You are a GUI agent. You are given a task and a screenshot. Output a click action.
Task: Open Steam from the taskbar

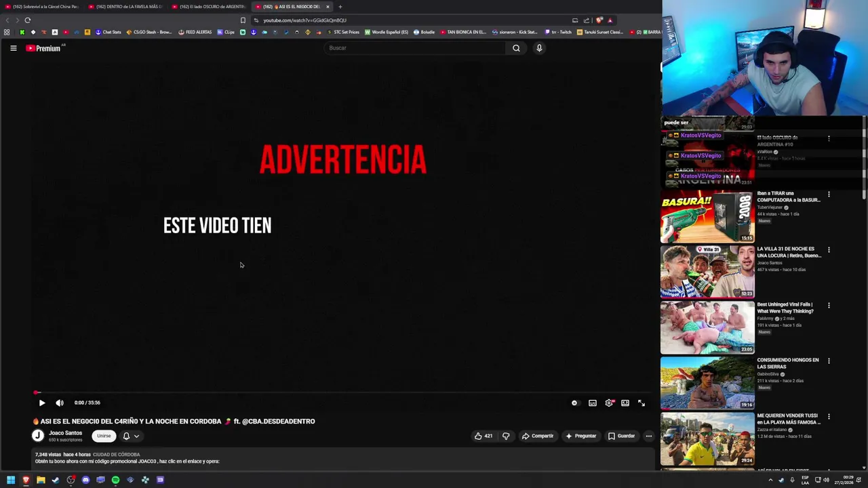click(x=56, y=480)
